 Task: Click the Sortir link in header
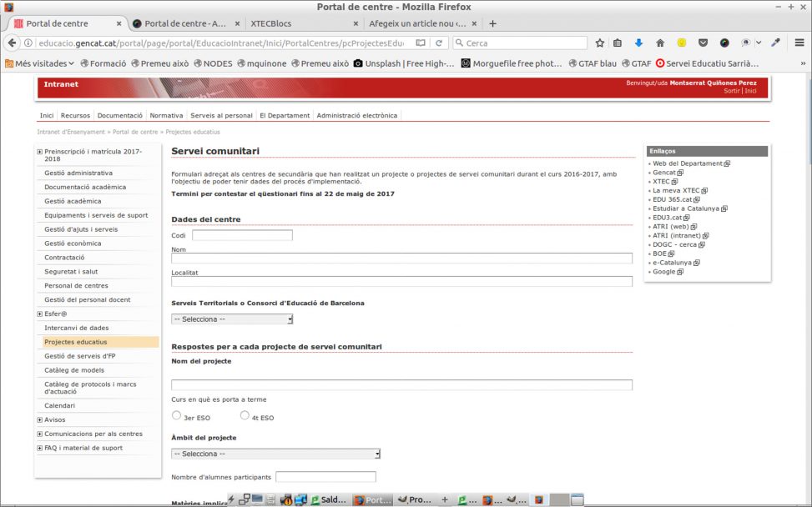[x=731, y=90]
